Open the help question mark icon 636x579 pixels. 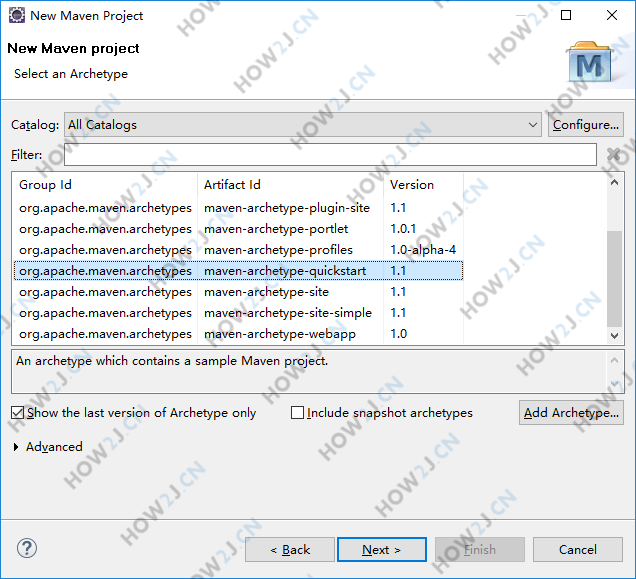click(27, 548)
